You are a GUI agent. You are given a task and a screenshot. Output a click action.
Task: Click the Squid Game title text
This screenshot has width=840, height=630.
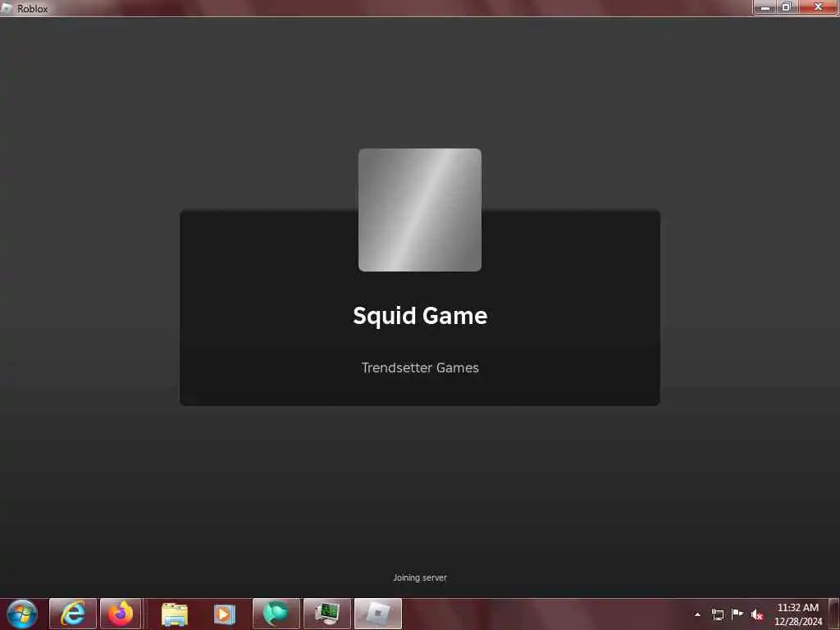[x=420, y=316]
